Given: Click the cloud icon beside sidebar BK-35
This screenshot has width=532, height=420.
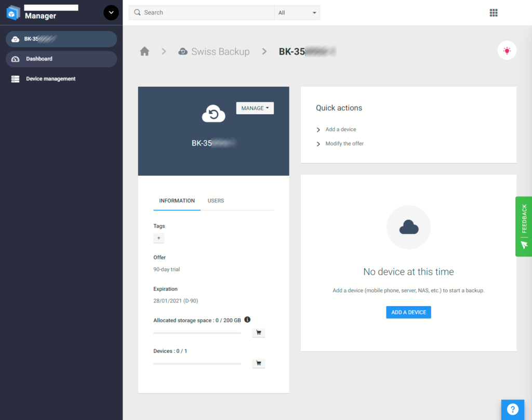Looking at the screenshot, I should [15, 39].
